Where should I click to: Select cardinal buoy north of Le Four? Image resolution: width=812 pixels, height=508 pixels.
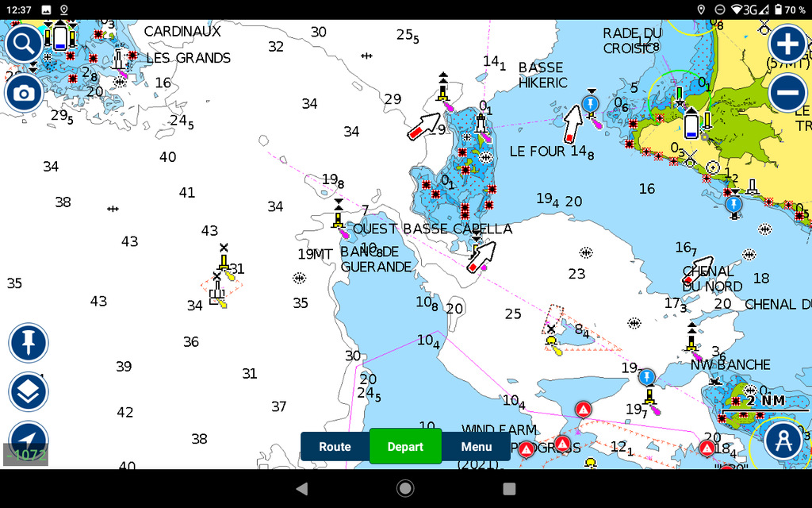442,87
